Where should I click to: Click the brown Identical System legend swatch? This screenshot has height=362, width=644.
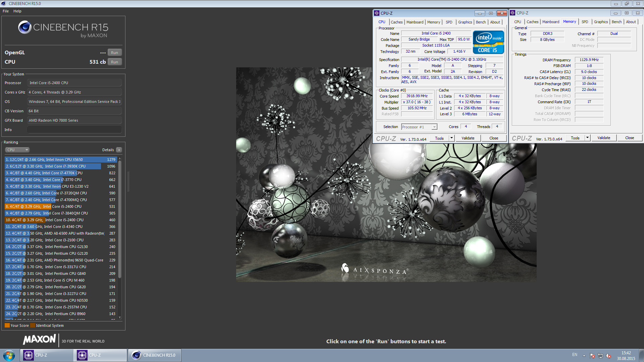(x=33, y=325)
